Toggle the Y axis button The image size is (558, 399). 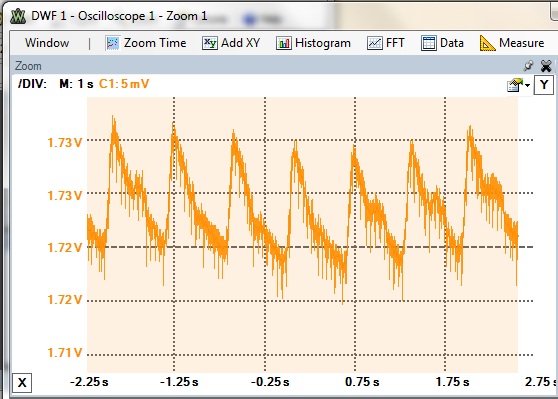point(543,85)
